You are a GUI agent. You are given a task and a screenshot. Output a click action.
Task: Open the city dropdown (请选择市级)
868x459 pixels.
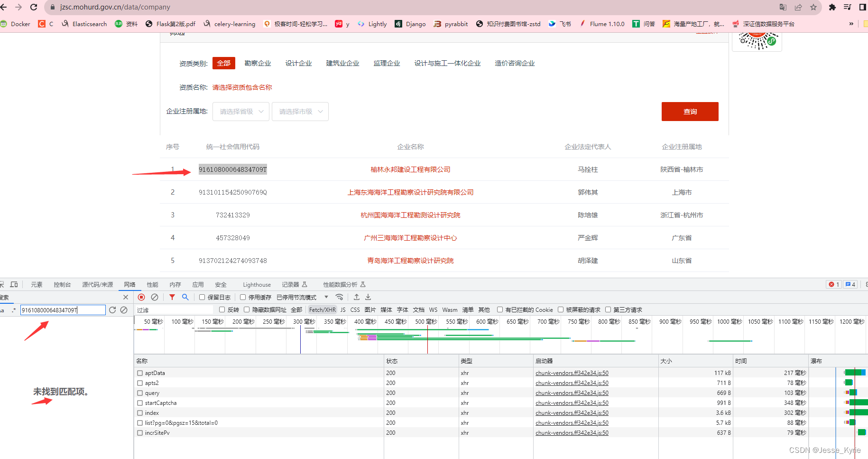[x=300, y=112]
